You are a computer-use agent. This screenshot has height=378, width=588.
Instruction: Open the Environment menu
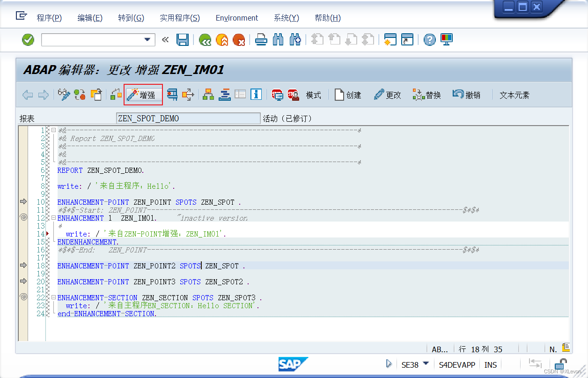(236, 18)
